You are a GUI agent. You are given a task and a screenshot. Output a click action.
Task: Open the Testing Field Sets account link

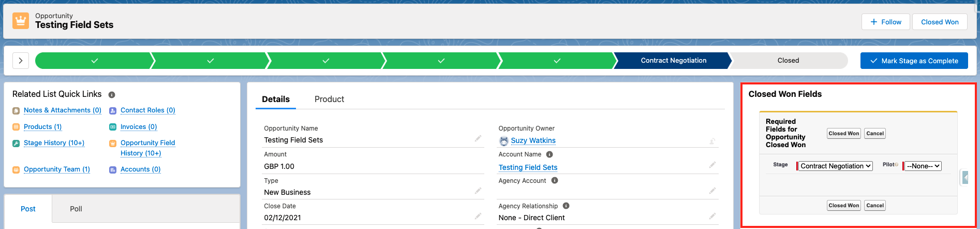pos(528,167)
